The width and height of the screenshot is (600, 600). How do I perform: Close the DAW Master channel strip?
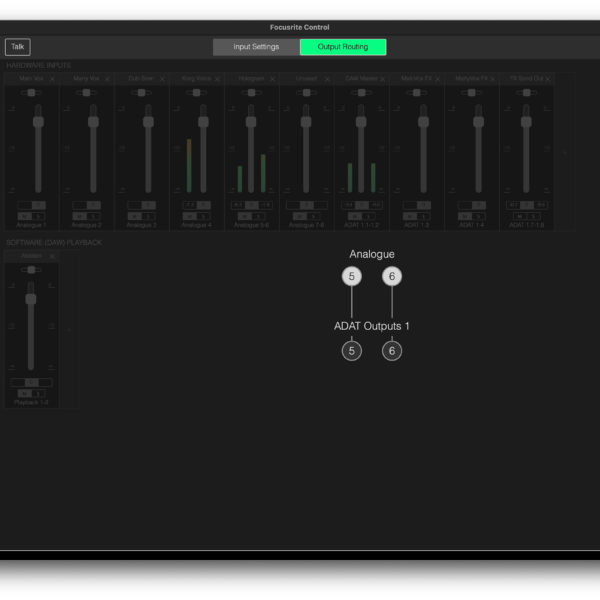click(x=383, y=78)
